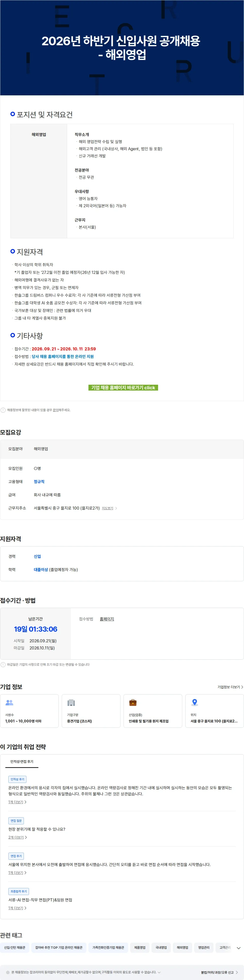Click the info icon beside 마감일은 기업의 사정으로
Viewport: 244px width, 980px height.
tap(3, 664)
